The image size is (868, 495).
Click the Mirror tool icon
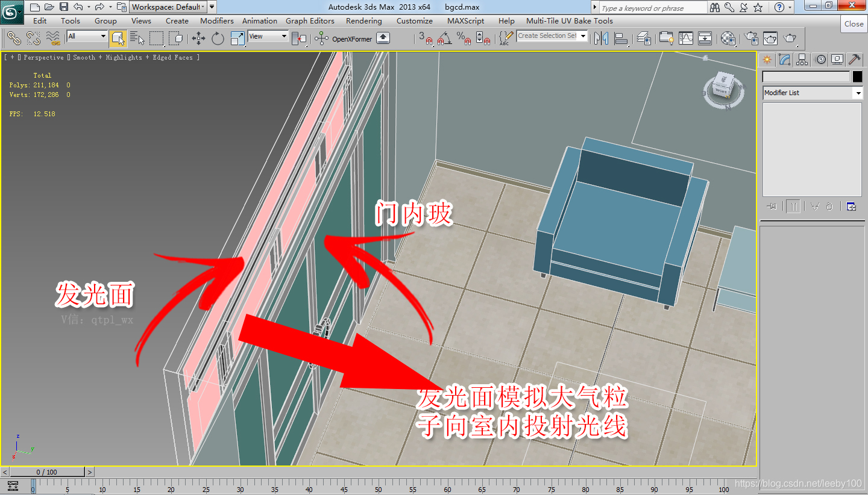point(601,39)
